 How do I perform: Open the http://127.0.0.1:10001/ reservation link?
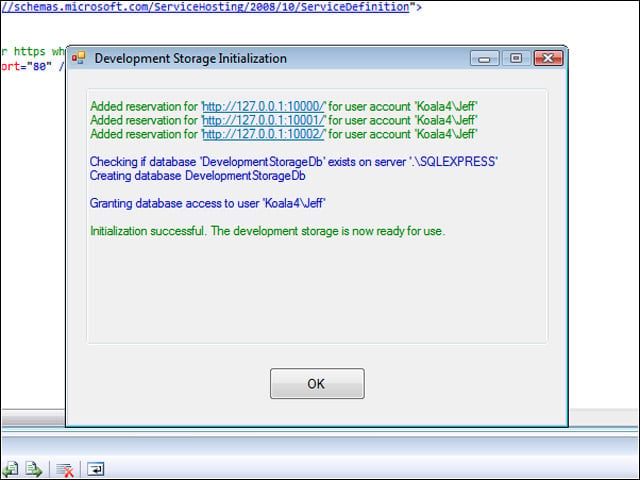263,120
